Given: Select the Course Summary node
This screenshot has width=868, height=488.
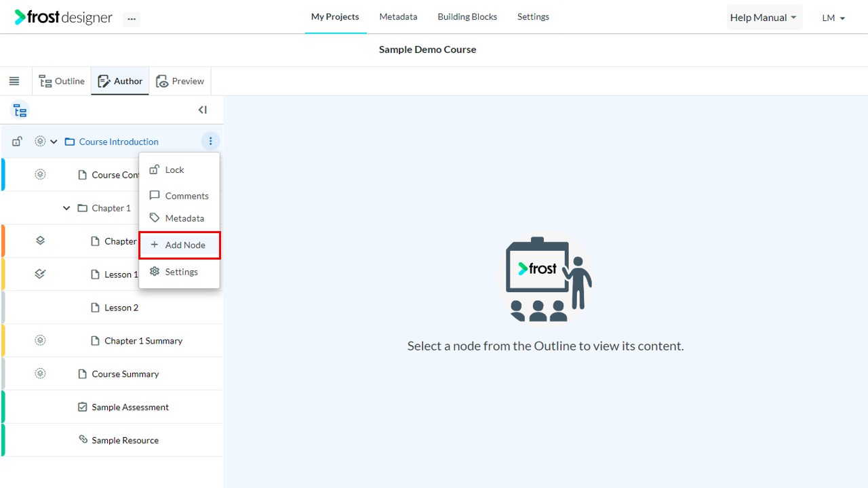Looking at the screenshot, I should tap(125, 374).
